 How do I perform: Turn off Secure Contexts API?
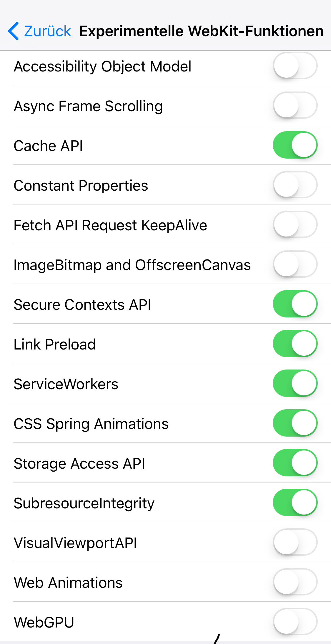(x=295, y=304)
